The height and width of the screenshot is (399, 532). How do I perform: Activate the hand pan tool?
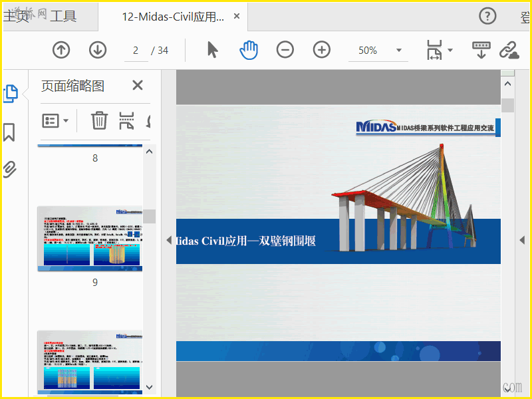point(249,50)
